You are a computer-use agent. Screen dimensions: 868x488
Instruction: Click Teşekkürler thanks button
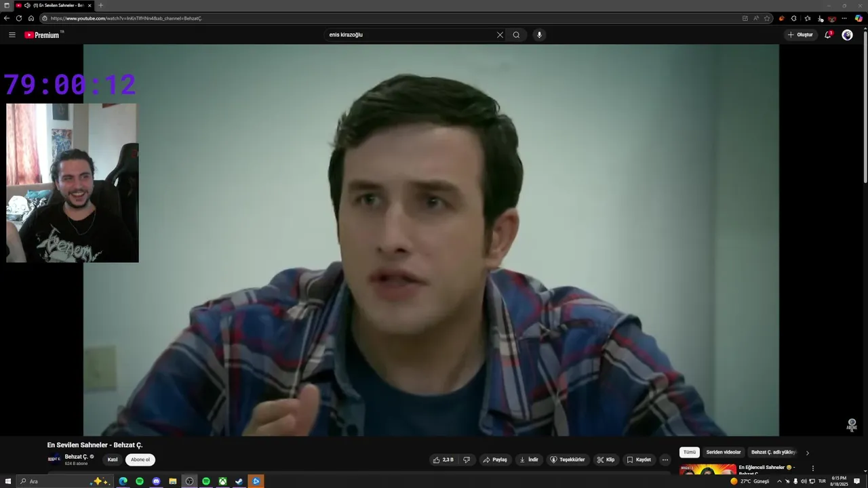coord(568,460)
